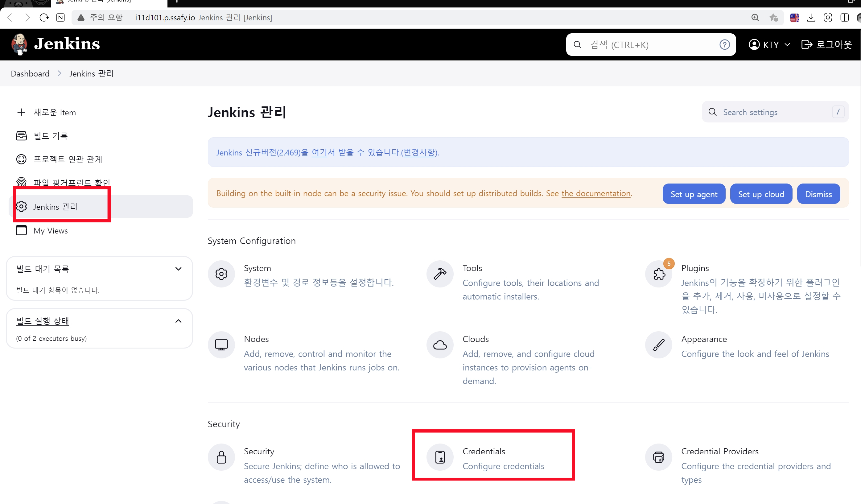Click the Set up agent button
Viewport: 861px width, 504px height.
(x=694, y=194)
